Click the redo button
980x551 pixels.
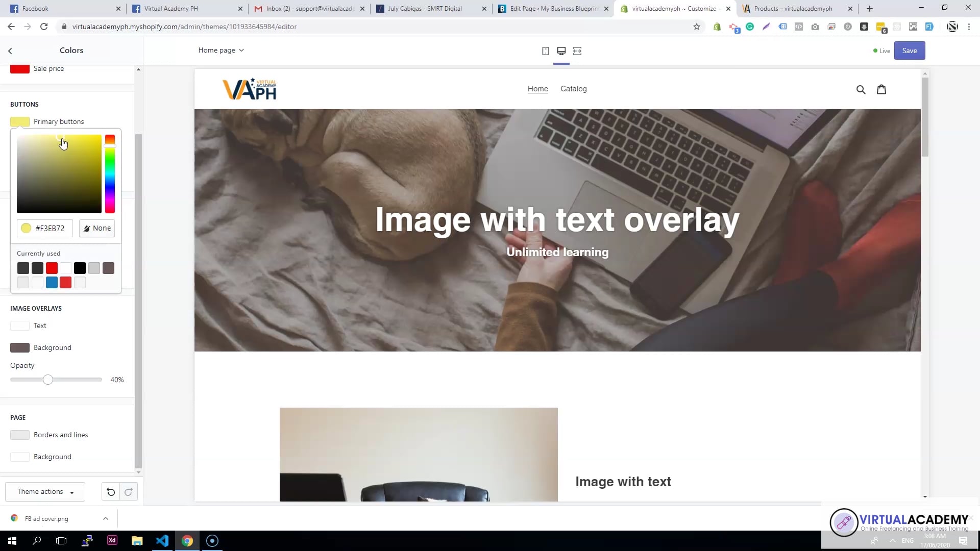[129, 492]
